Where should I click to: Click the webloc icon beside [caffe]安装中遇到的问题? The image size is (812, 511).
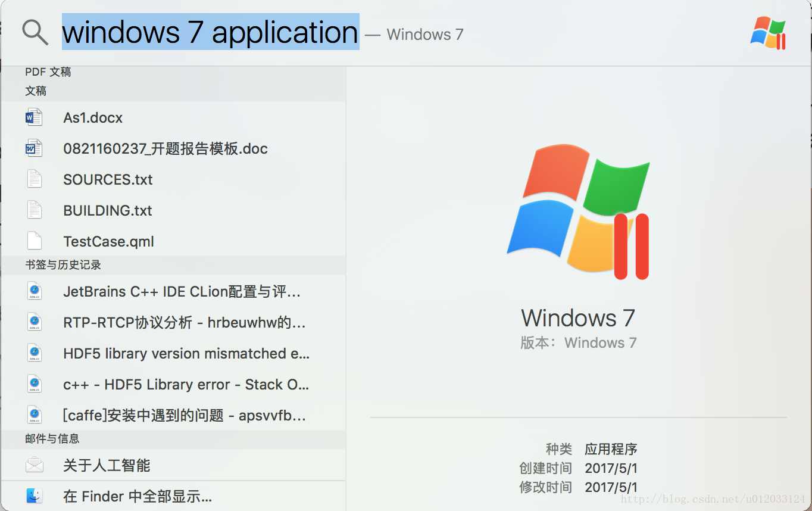35,415
